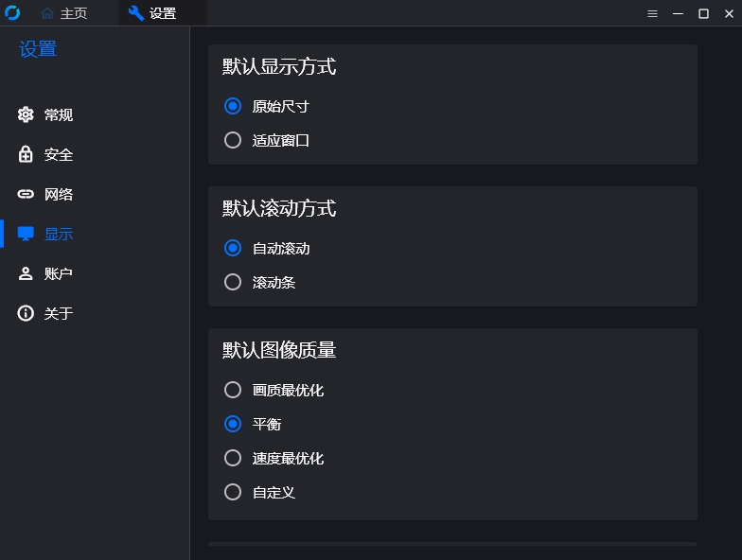This screenshot has height=560, width=742.
Task: Open 安全 via its lock icon
Action: pyautogui.click(x=26, y=154)
